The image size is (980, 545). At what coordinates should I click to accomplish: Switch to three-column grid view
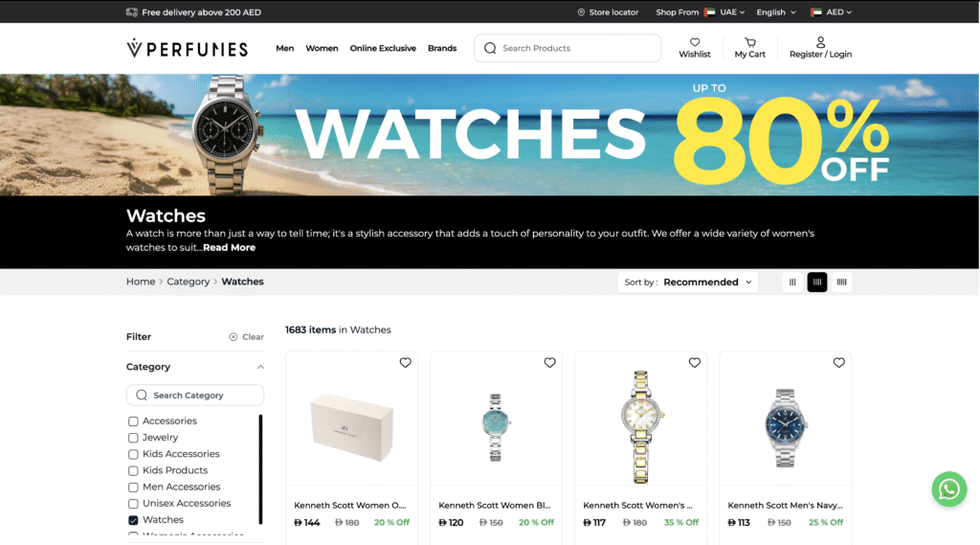tap(792, 283)
